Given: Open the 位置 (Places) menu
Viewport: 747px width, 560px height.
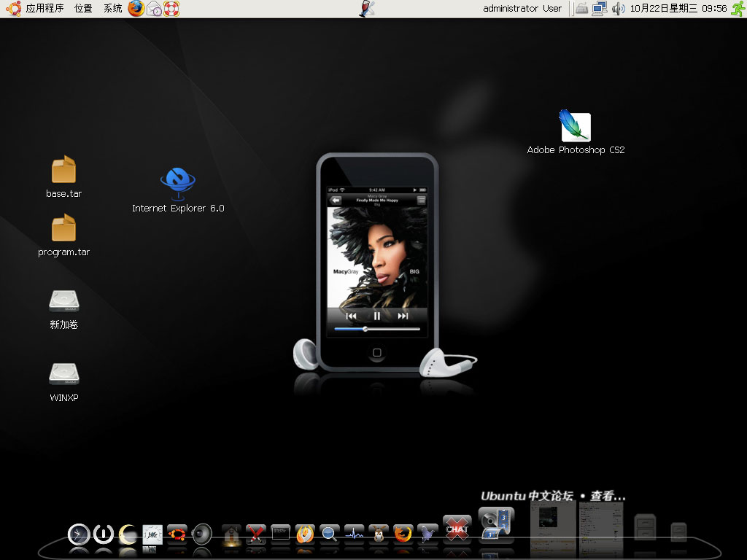Looking at the screenshot, I should point(83,9).
